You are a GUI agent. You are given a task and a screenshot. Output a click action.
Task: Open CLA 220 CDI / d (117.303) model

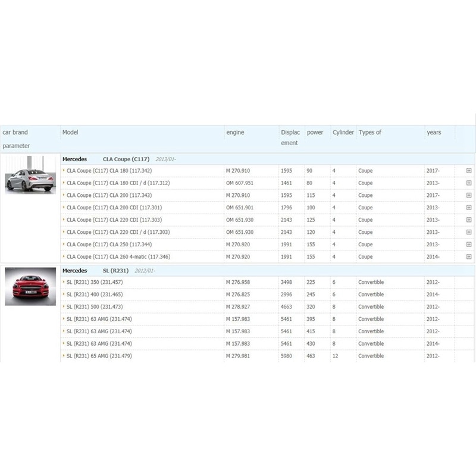click(118, 232)
